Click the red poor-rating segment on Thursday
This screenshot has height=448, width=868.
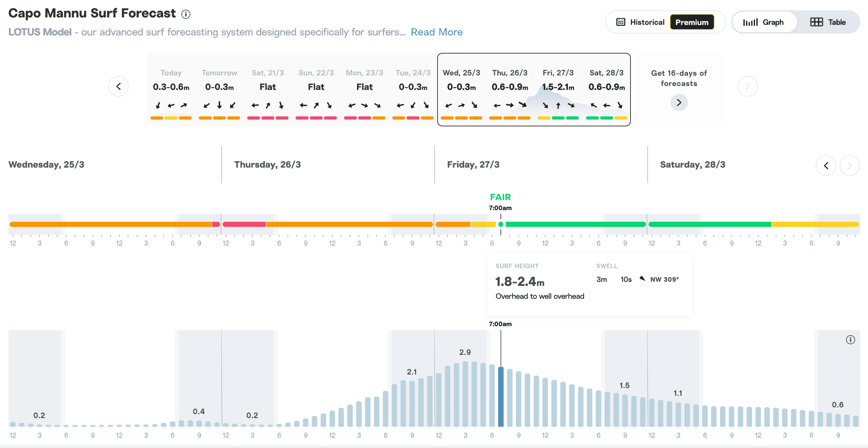click(x=244, y=224)
